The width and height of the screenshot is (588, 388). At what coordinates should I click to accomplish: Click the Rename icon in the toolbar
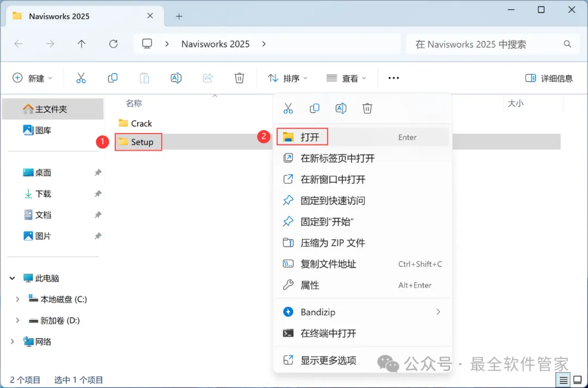[176, 78]
